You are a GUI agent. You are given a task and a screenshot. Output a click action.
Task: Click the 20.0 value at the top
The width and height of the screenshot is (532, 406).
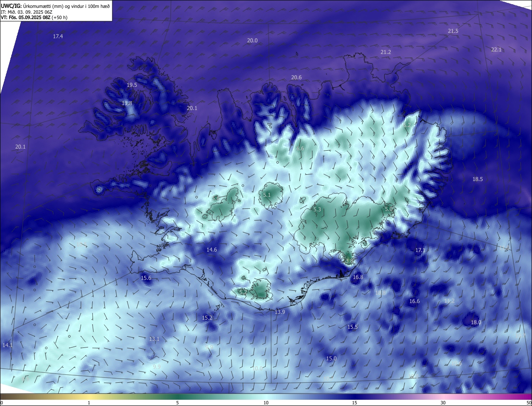252,41
